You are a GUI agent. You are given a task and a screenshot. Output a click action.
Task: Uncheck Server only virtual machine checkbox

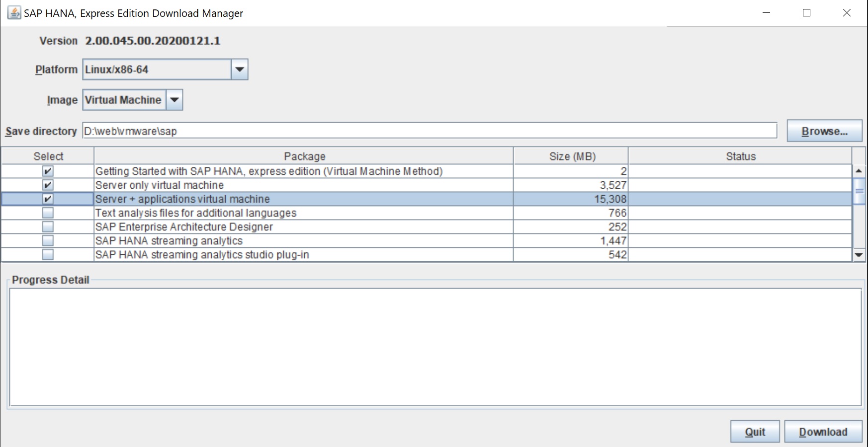point(48,185)
